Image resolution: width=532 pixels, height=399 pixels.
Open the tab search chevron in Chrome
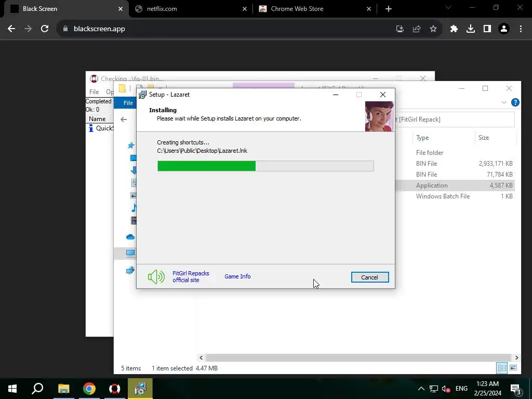tap(448, 7)
